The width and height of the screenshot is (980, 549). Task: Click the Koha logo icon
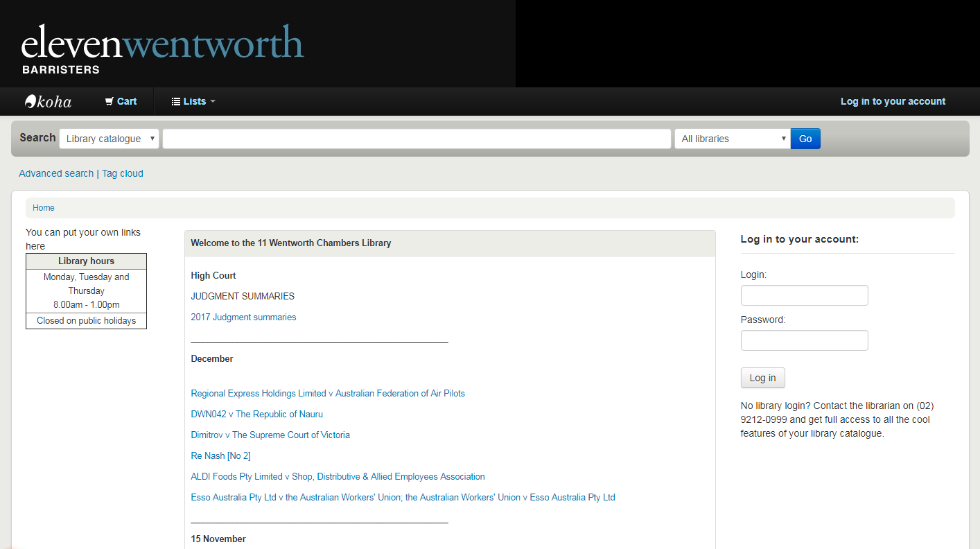(48, 101)
